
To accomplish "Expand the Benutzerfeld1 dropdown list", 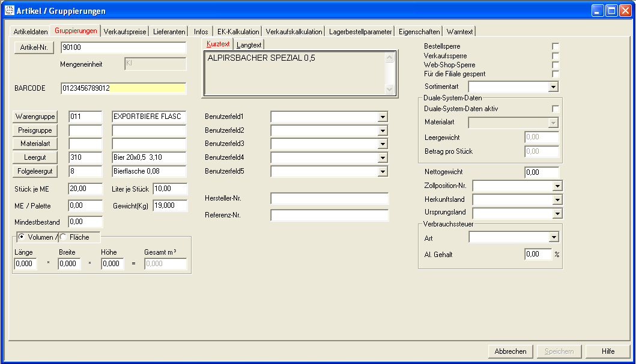I will (x=383, y=117).
